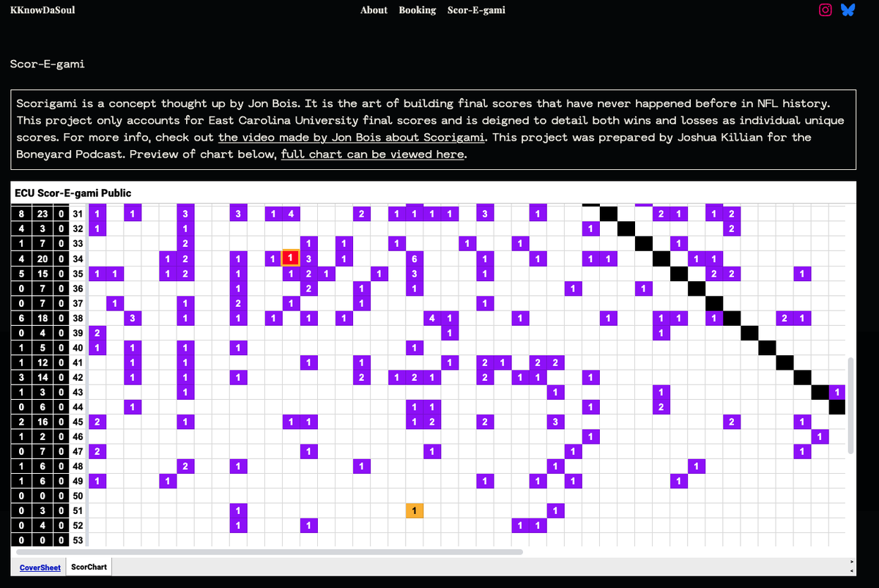Click row number '38' label
Viewport: 879px width, 588px height.
tap(78, 318)
